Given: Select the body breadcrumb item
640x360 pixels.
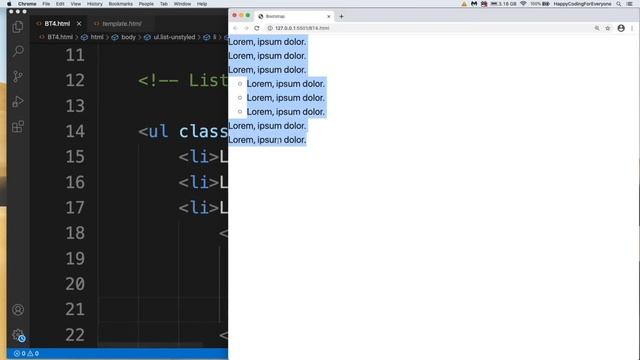Looking at the screenshot, I should click(128, 37).
